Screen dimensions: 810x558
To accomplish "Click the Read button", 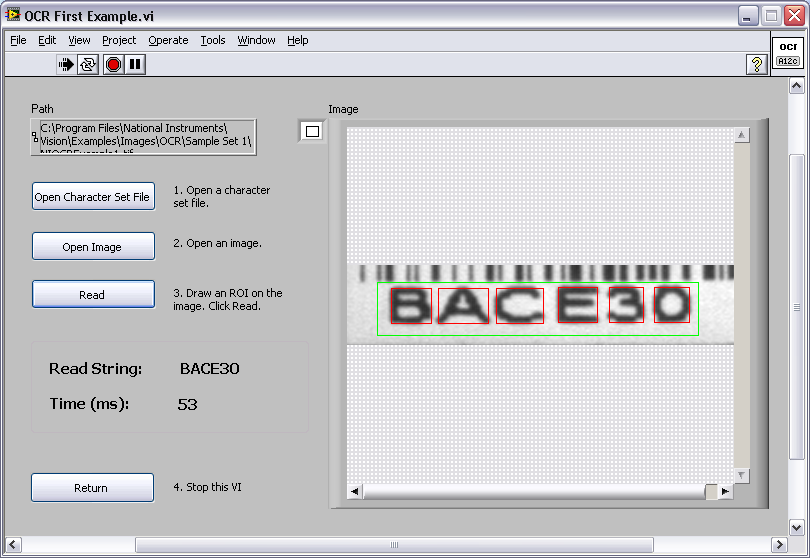I will click(x=93, y=295).
